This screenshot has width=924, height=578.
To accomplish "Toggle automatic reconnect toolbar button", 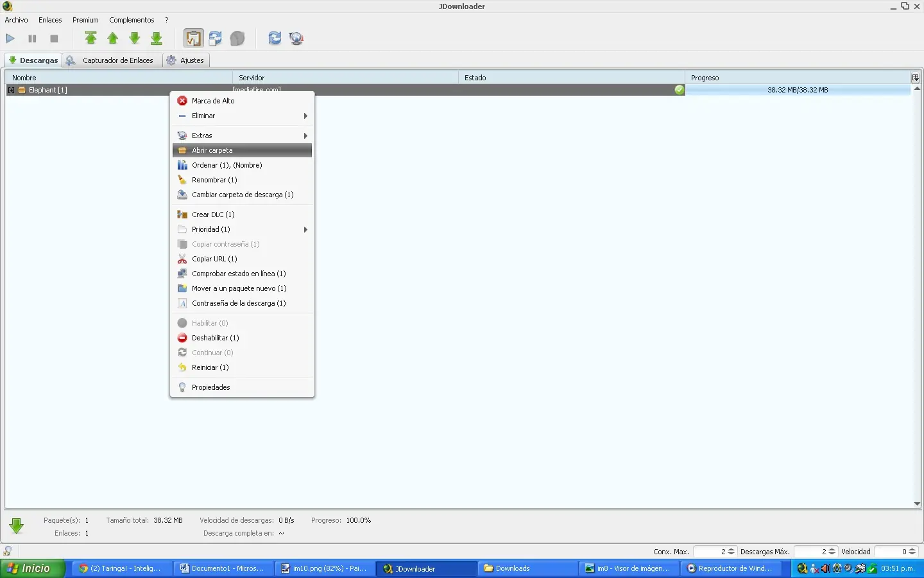I will pyautogui.click(x=215, y=39).
